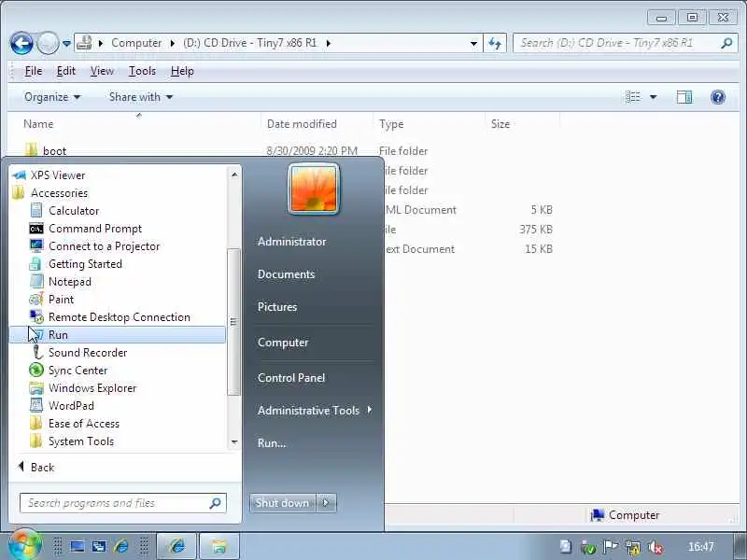Open Pictures from Start menu

pyautogui.click(x=277, y=307)
